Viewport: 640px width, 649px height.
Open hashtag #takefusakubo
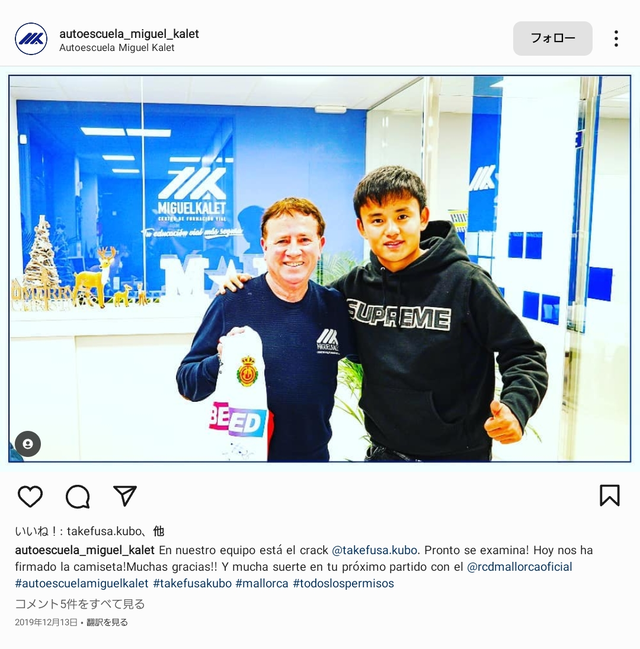click(x=192, y=583)
